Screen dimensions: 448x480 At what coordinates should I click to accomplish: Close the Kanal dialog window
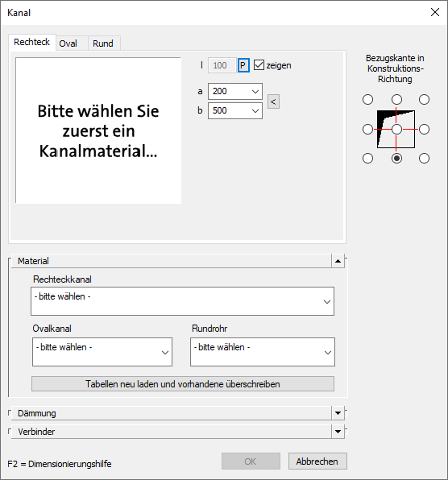coord(435,12)
